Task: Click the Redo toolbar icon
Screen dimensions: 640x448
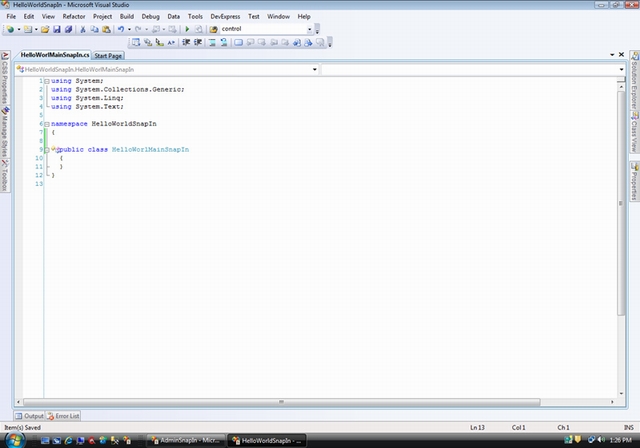Action: click(138, 29)
